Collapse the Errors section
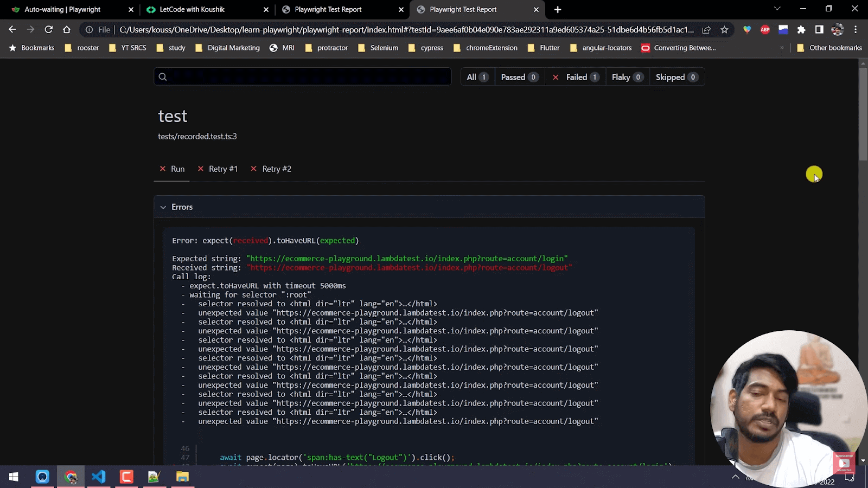The height and width of the screenshot is (488, 868). click(x=163, y=207)
